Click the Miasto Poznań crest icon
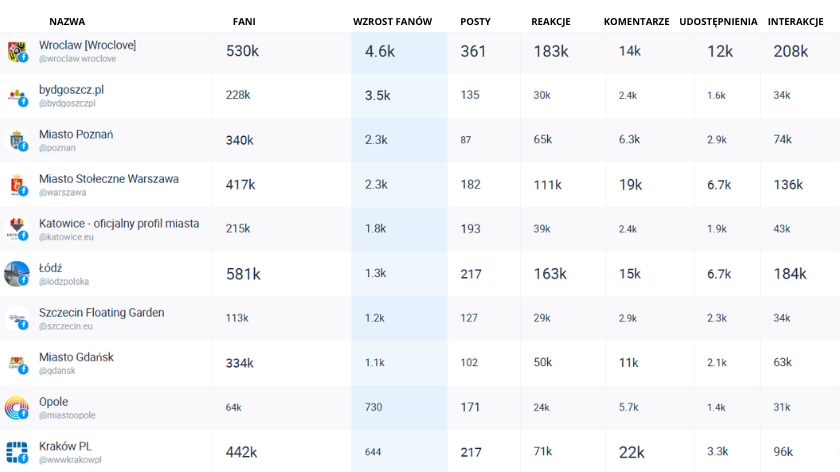 click(16, 141)
